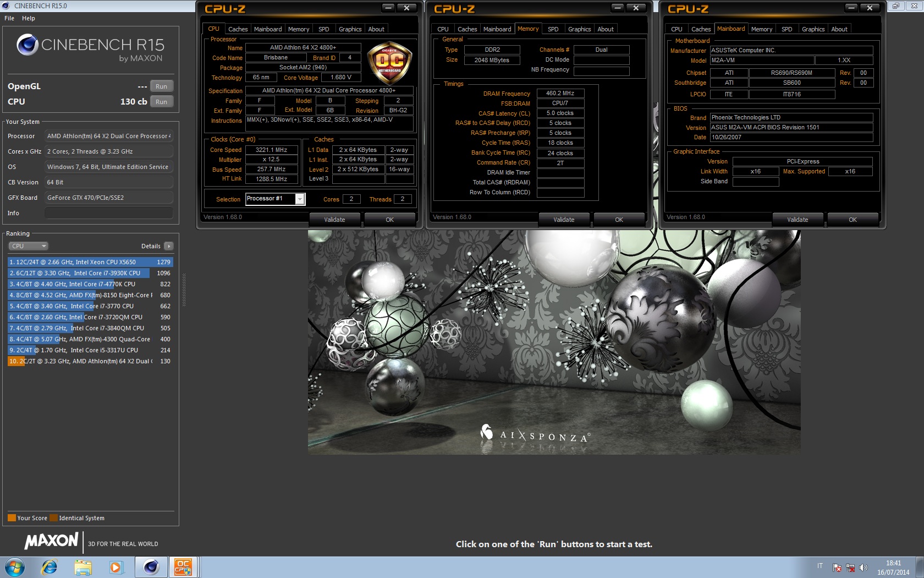Open Internet Explorer from taskbar
This screenshot has height=578, width=924.
click(50, 567)
